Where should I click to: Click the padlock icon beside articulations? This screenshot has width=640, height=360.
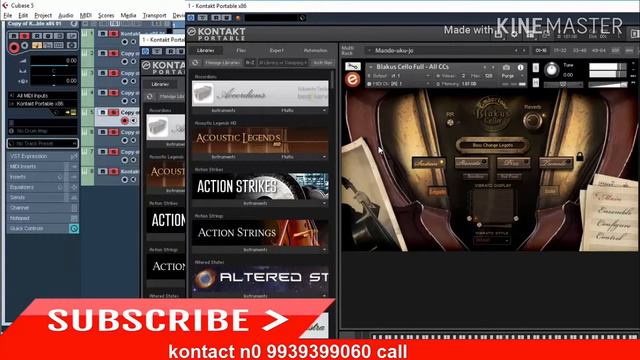[580, 156]
